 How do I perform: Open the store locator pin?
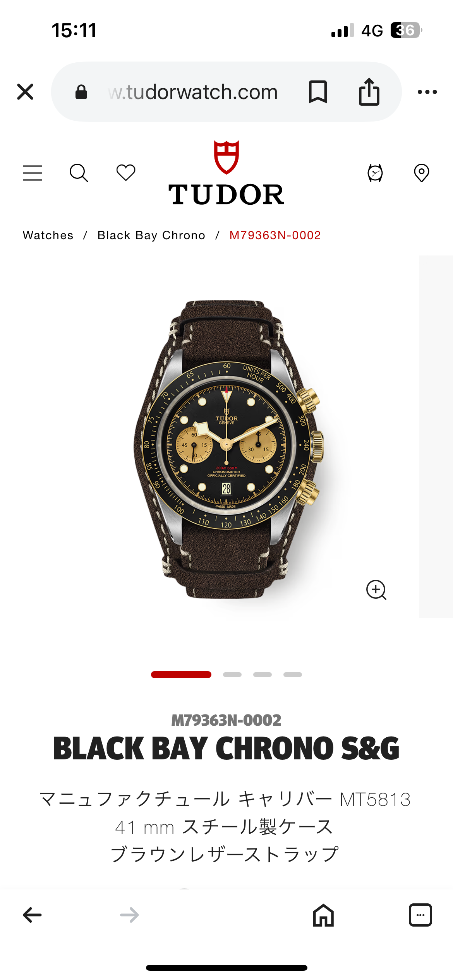(422, 173)
